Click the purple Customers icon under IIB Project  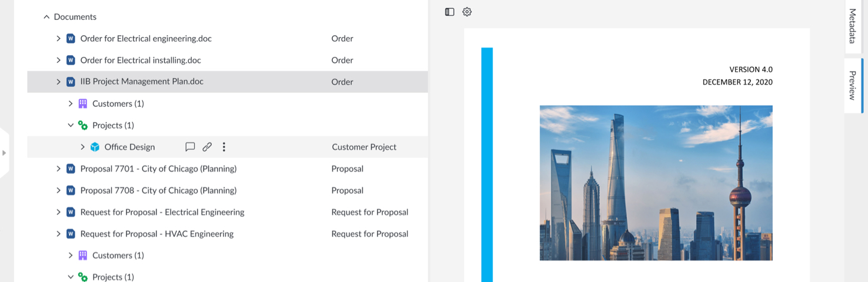pyautogui.click(x=83, y=104)
